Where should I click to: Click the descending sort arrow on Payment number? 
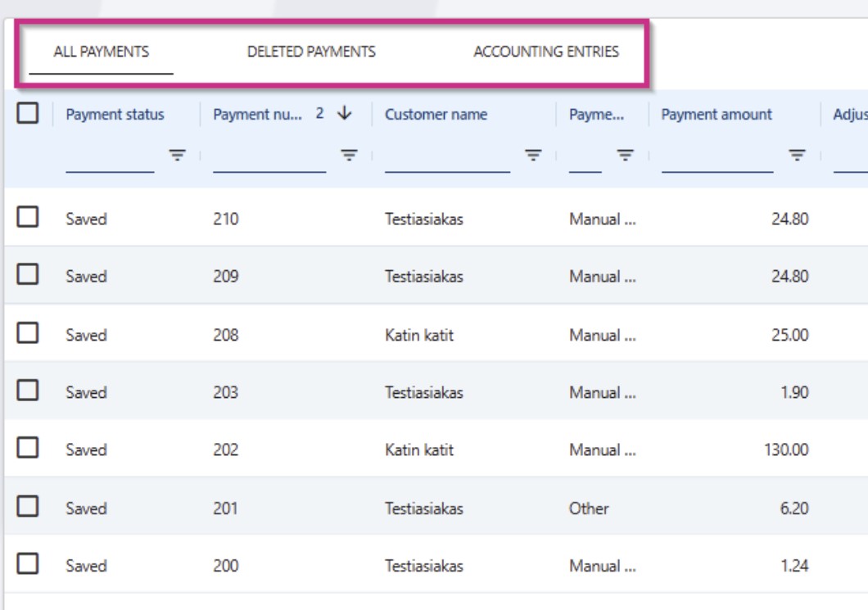[x=344, y=114]
